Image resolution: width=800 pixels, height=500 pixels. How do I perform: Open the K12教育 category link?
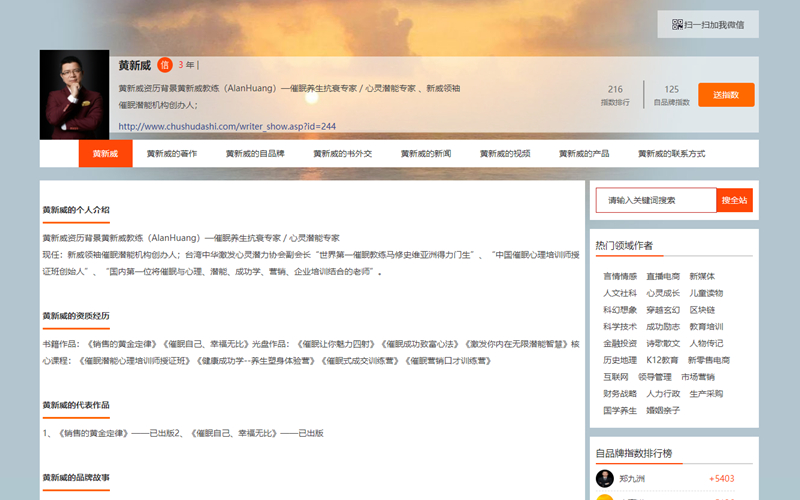click(x=662, y=360)
